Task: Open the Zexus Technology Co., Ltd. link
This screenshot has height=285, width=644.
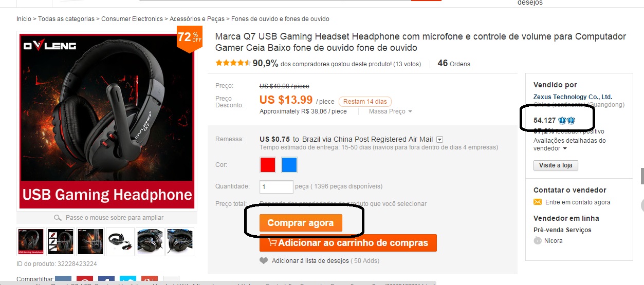Action: pos(573,97)
